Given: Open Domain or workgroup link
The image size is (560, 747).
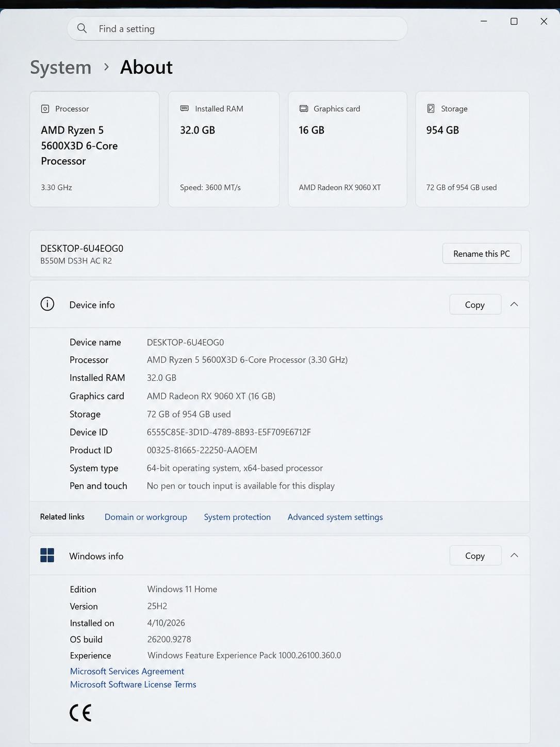Looking at the screenshot, I should pyautogui.click(x=146, y=517).
